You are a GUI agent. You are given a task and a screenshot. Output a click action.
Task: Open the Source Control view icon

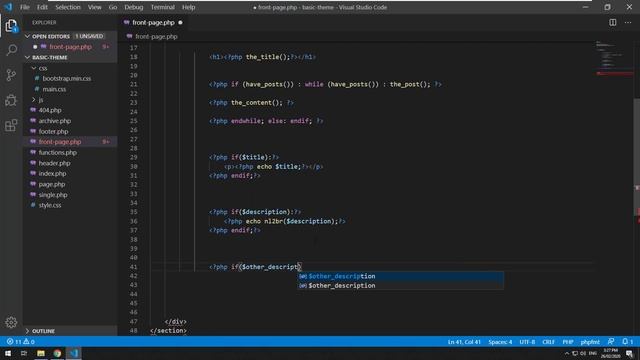[x=11, y=75]
